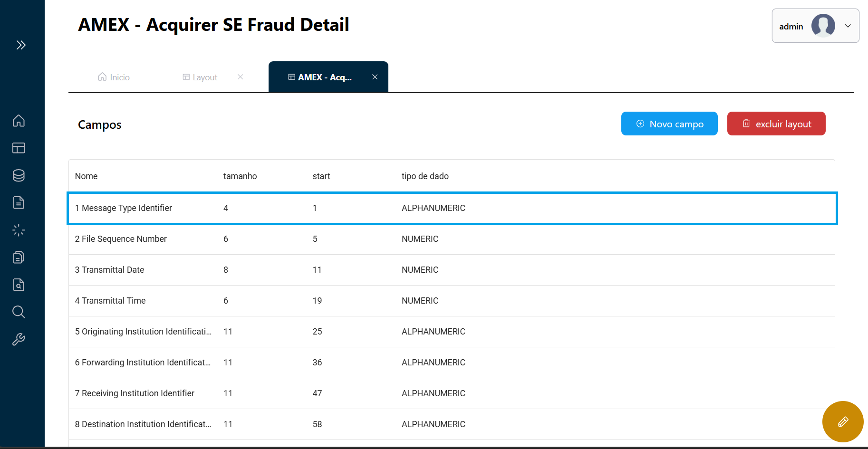Click the excluir layout button
Screen dimensions: 868x449
[x=776, y=124]
